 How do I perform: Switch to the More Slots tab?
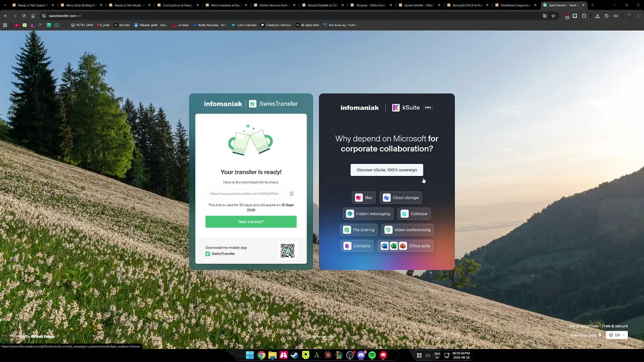(80, 5)
